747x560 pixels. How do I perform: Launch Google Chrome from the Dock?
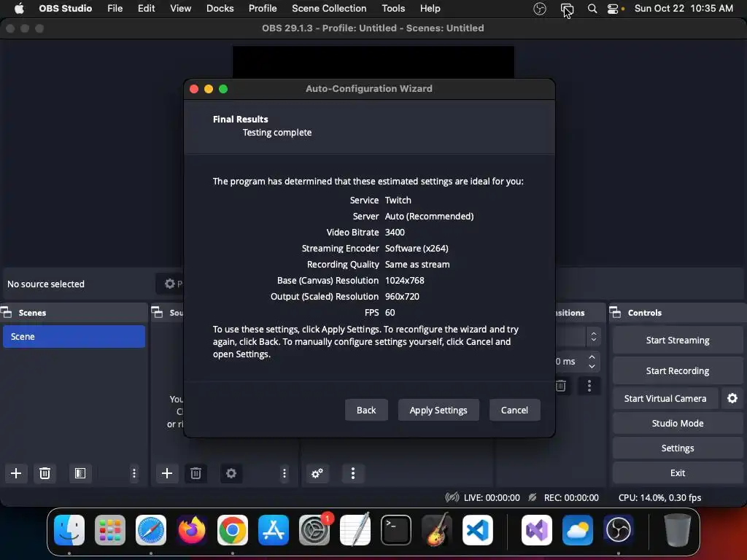pyautogui.click(x=233, y=529)
